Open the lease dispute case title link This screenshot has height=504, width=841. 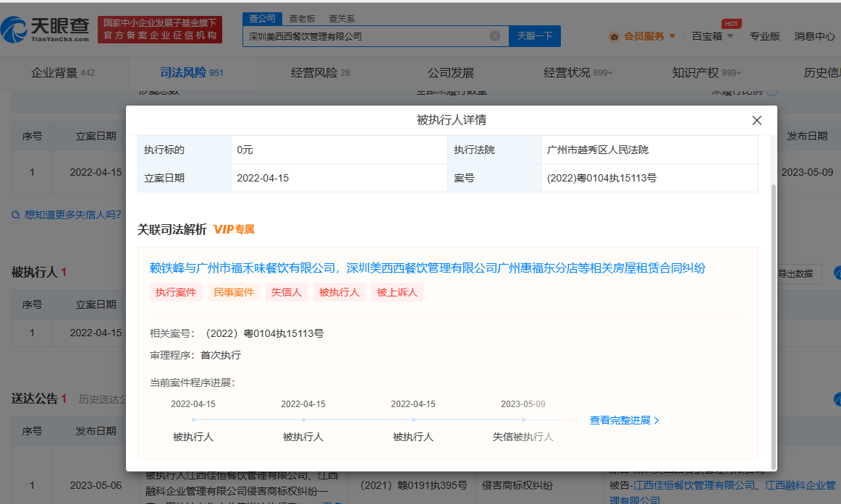(x=428, y=268)
